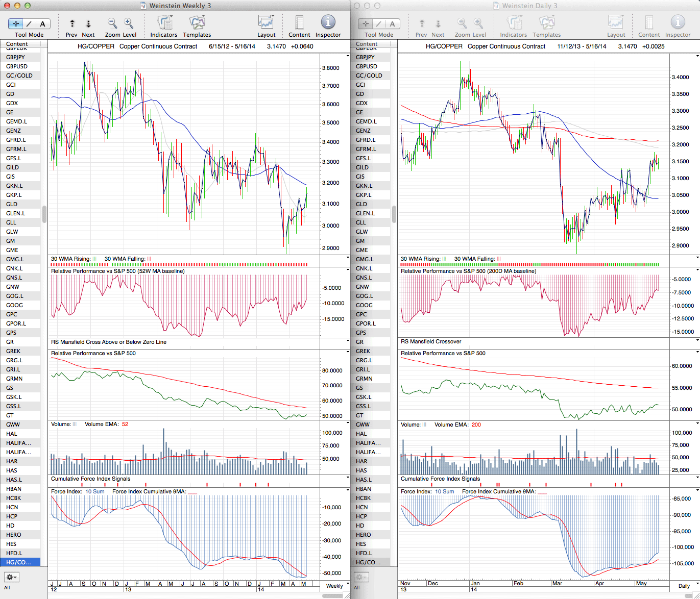The width and height of the screenshot is (700, 599).
Task: Click Layout icon in the Weekly window
Action: click(266, 23)
